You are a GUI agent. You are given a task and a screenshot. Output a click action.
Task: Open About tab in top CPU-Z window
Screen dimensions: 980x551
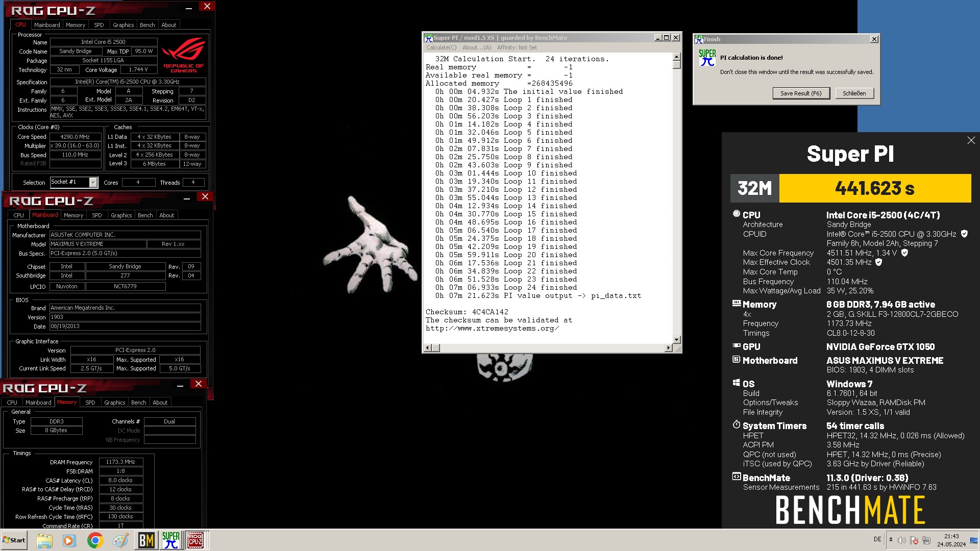[169, 25]
